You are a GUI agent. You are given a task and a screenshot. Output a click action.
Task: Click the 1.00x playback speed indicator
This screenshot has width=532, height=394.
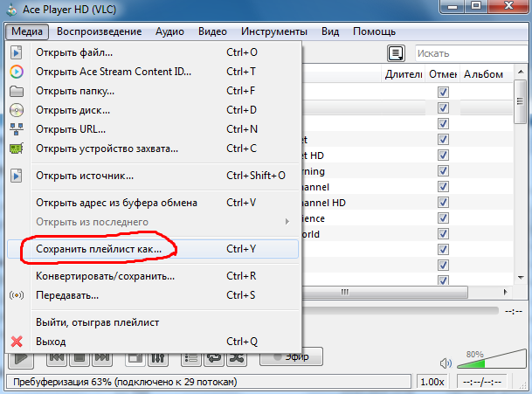pos(432,383)
